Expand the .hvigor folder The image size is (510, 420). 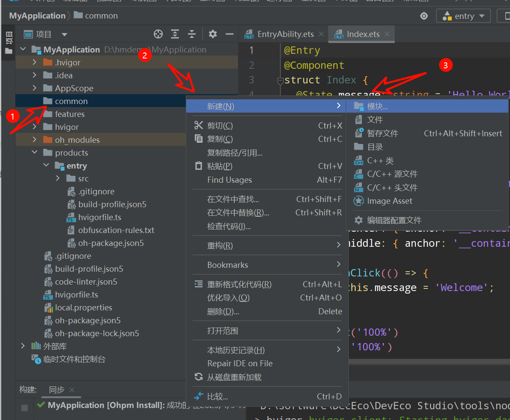coord(34,62)
